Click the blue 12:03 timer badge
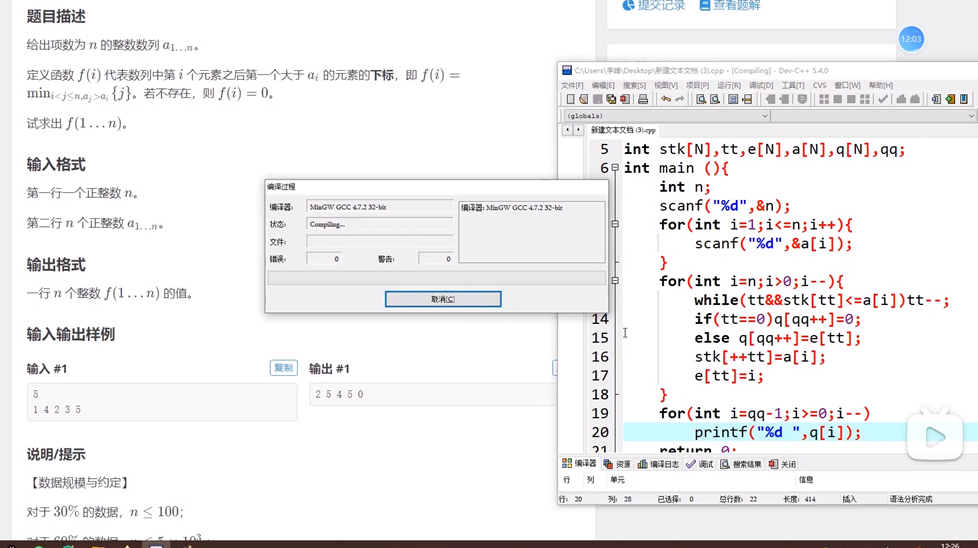This screenshot has width=978, height=548. [911, 39]
